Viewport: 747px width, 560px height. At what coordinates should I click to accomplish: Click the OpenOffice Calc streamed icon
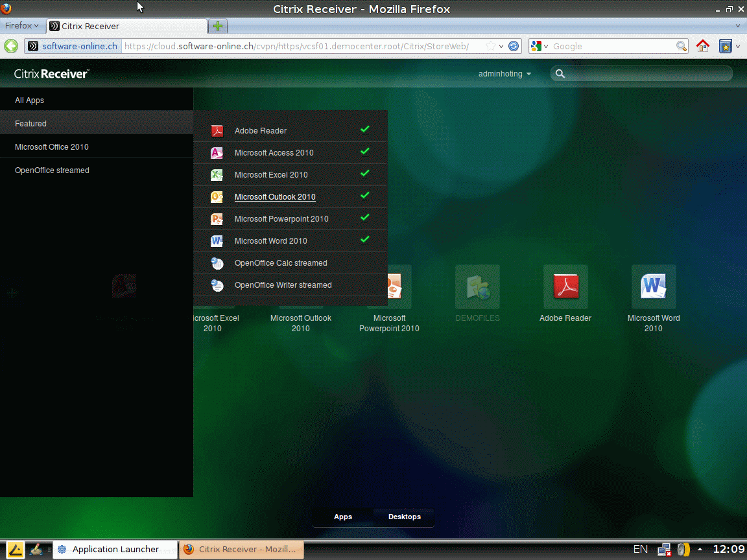coord(217,263)
